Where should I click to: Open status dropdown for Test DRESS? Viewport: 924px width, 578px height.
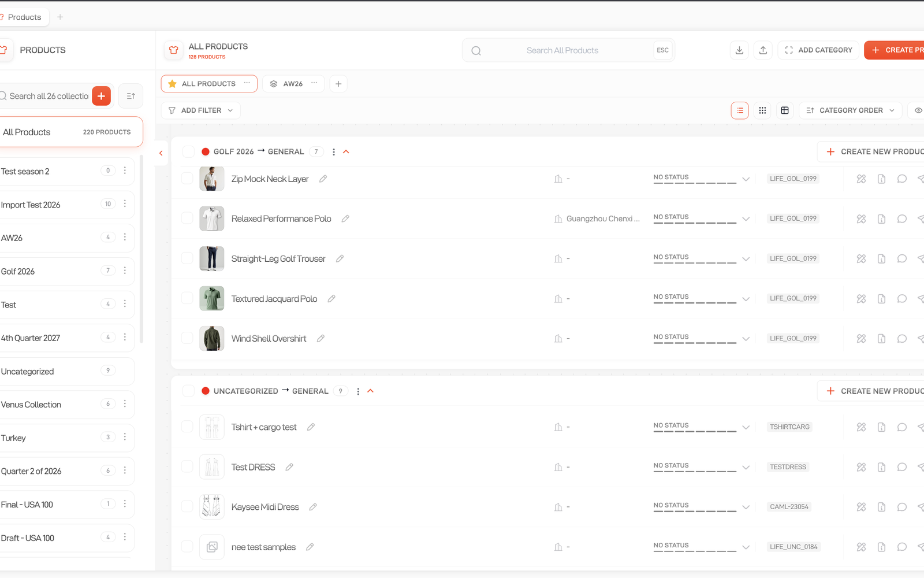(746, 467)
